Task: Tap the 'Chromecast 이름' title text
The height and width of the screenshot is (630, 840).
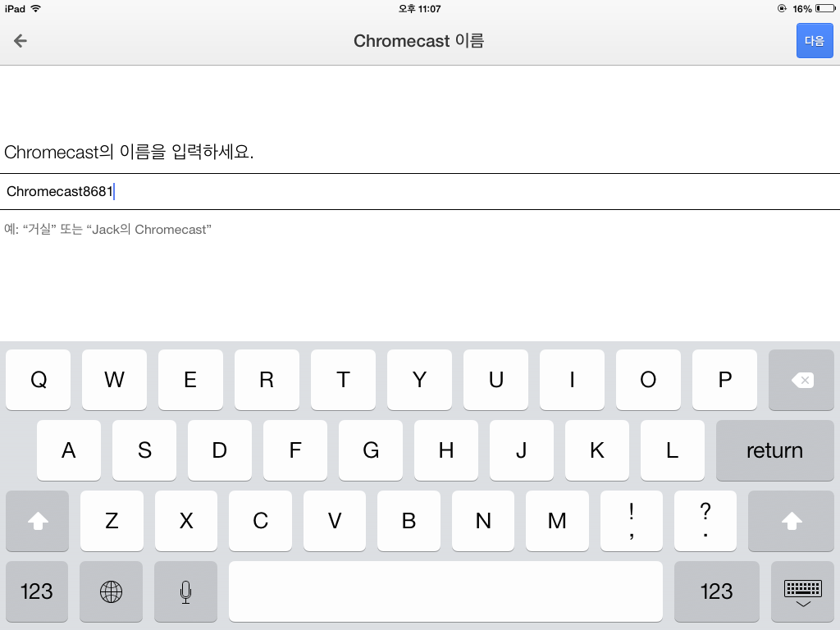Action: (x=419, y=41)
